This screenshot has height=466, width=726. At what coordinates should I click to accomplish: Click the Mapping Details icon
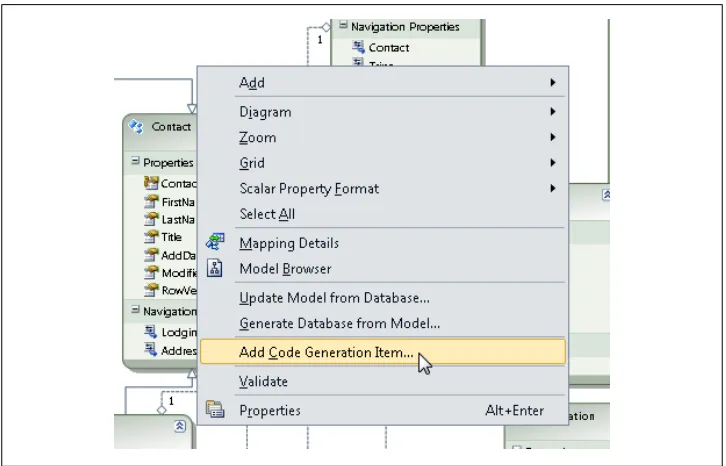coord(215,242)
